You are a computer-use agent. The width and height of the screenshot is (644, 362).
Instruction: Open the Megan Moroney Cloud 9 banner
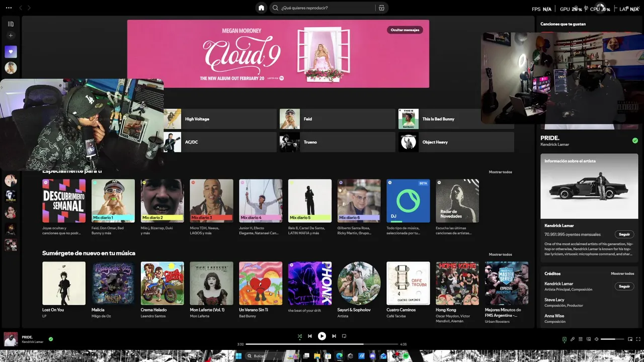[x=278, y=54]
